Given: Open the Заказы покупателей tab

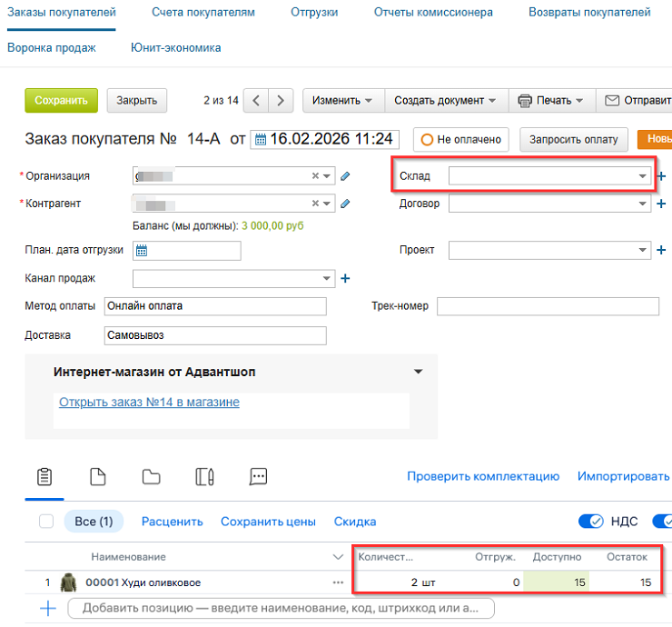Looking at the screenshot, I should (x=62, y=13).
